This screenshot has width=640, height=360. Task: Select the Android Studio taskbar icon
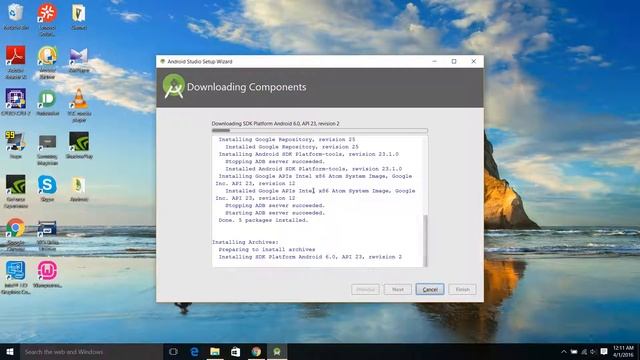coord(277,351)
